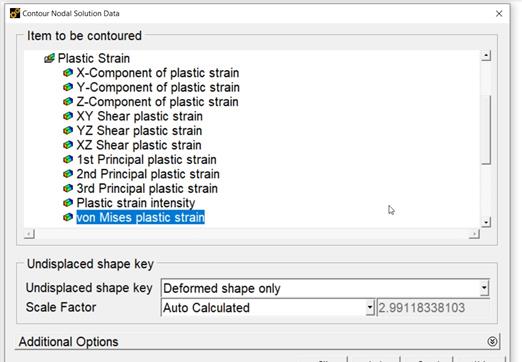Click the Plastic Strain folder icon

49,59
